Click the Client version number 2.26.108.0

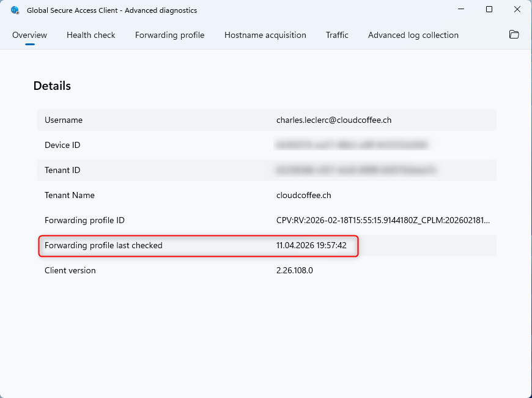[295, 270]
